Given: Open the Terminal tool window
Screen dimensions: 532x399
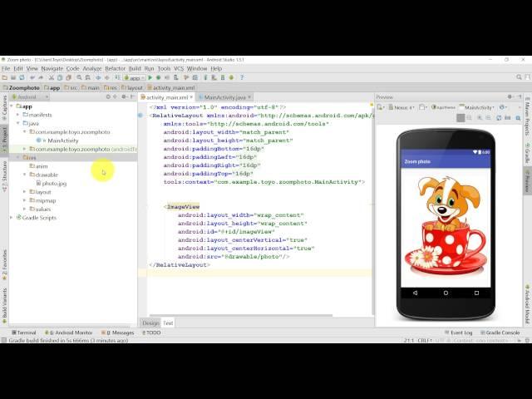Looking at the screenshot, I should pyautogui.click(x=24, y=332).
